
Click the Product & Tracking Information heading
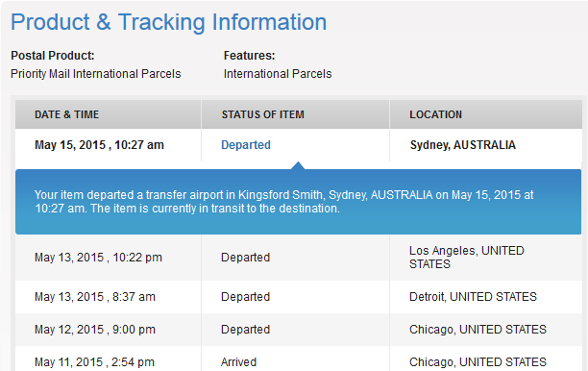click(x=169, y=22)
